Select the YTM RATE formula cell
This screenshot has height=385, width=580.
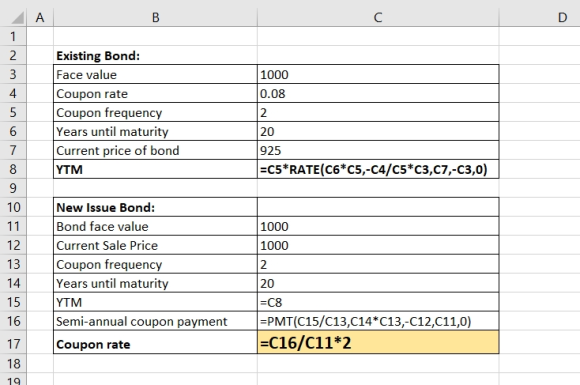[x=378, y=169]
